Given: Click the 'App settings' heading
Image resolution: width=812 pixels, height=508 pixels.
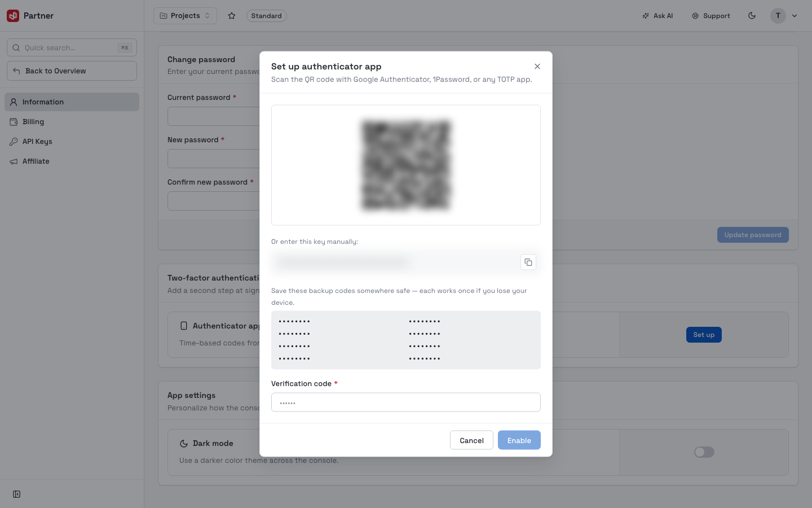Looking at the screenshot, I should (191, 396).
